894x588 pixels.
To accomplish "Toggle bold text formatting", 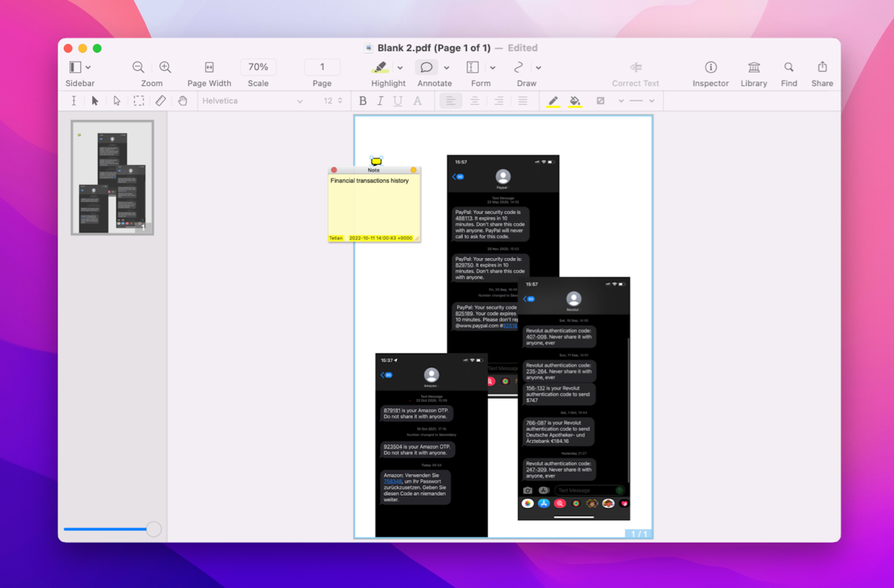I will coord(363,100).
